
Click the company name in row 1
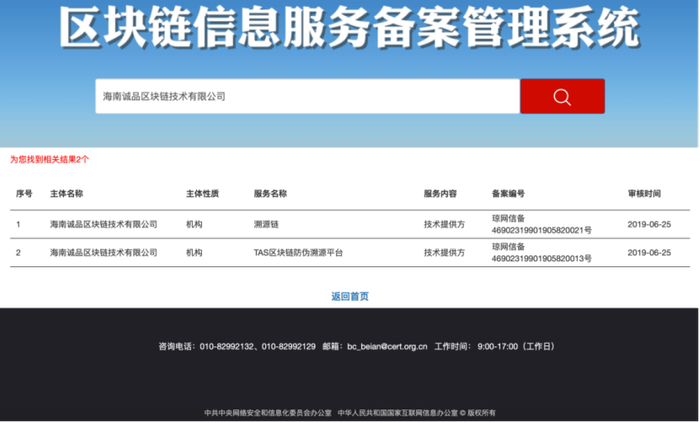pyautogui.click(x=104, y=224)
